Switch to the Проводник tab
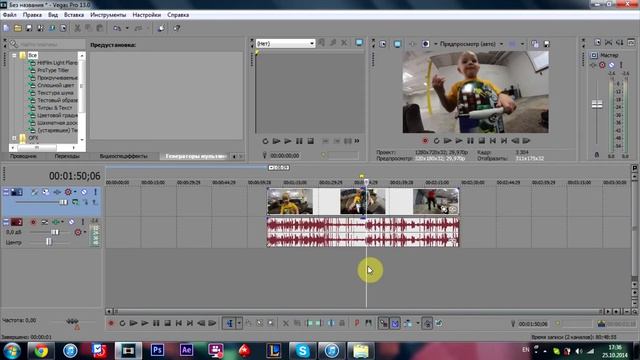 pos(23,156)
